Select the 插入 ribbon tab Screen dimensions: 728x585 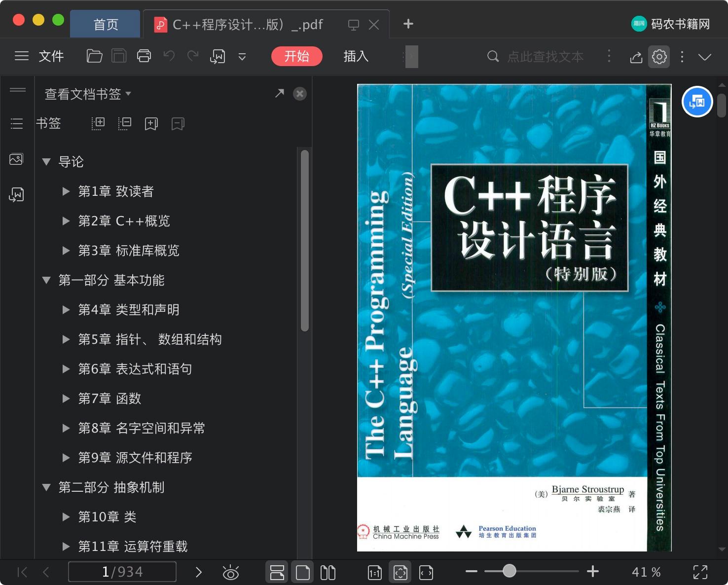356,56
